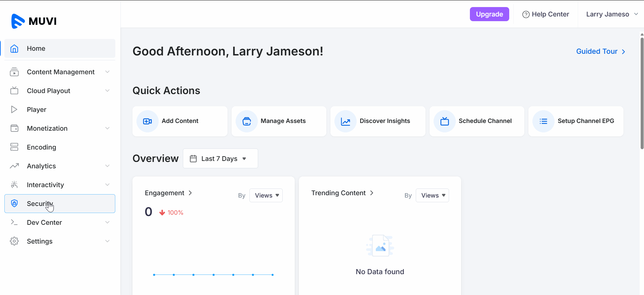Screen dimensions: 644x295
Task: Click the Schedule Channel TV icon
Action: [444, 121]
